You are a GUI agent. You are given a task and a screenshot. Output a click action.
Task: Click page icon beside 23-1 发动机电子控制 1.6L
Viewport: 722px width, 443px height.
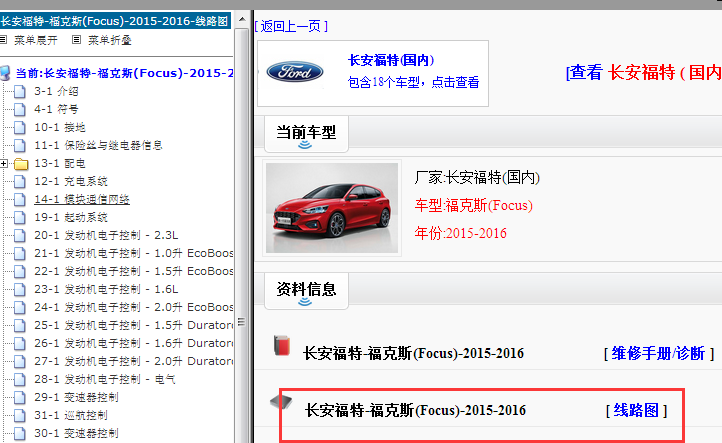pos(20,289)
